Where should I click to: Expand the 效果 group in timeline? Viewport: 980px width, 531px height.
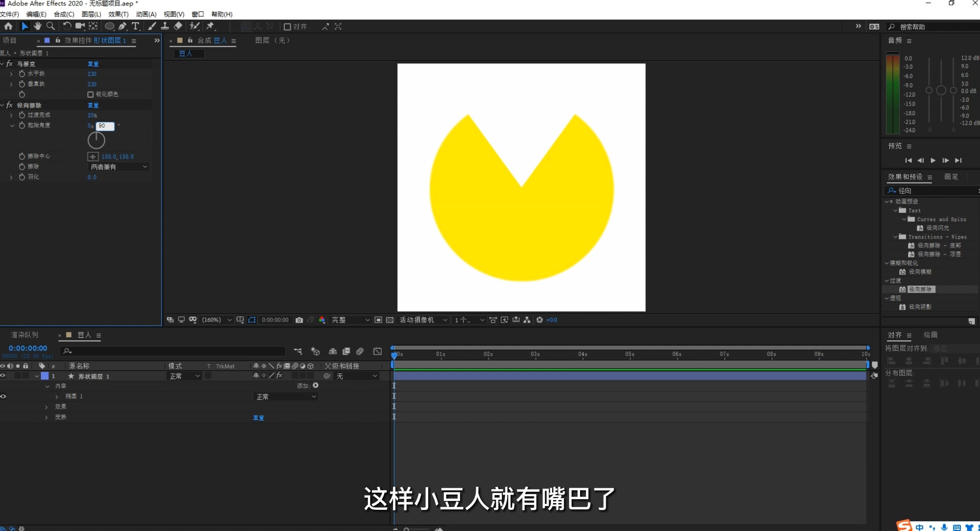[x=47, y=407]
